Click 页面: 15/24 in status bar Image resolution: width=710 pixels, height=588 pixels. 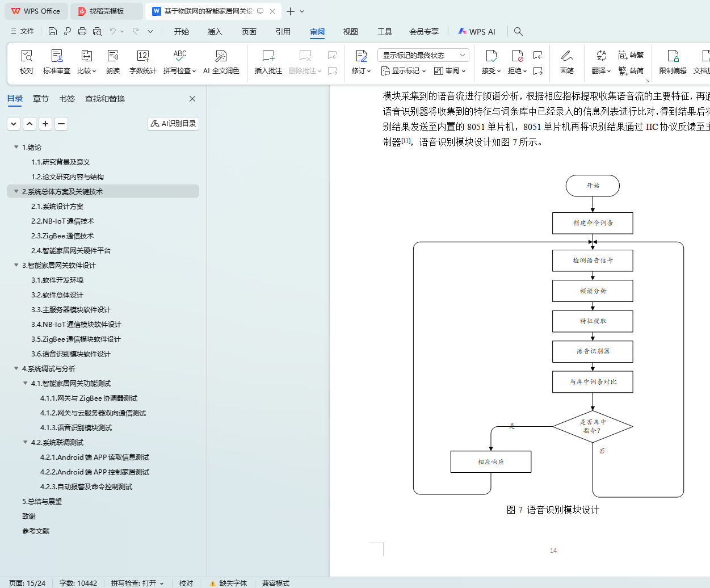point(27,583)
